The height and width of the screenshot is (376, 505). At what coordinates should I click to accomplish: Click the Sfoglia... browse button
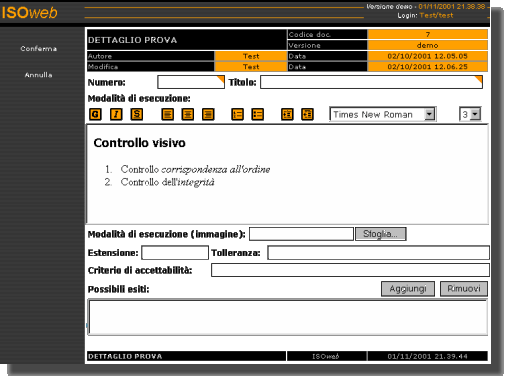pyautogui.click(x=381, y=234)
